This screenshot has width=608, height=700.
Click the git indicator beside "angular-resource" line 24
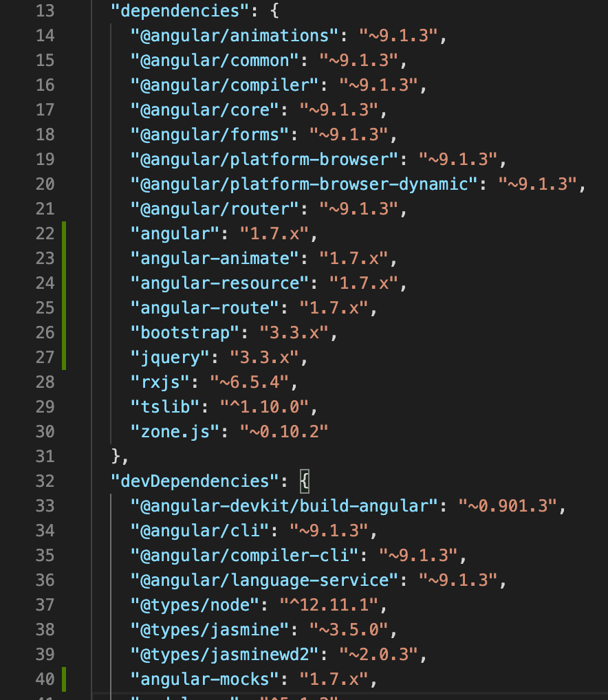coord(65,283)
